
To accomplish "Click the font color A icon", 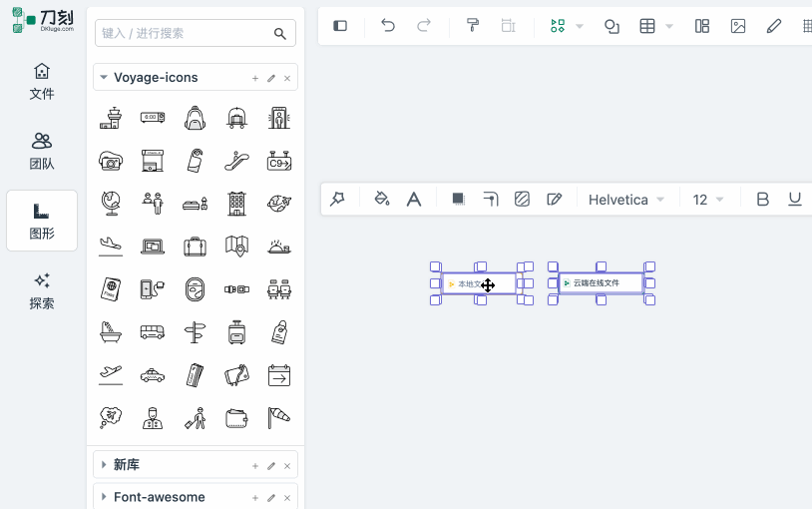I will click(x=414, y=200).
